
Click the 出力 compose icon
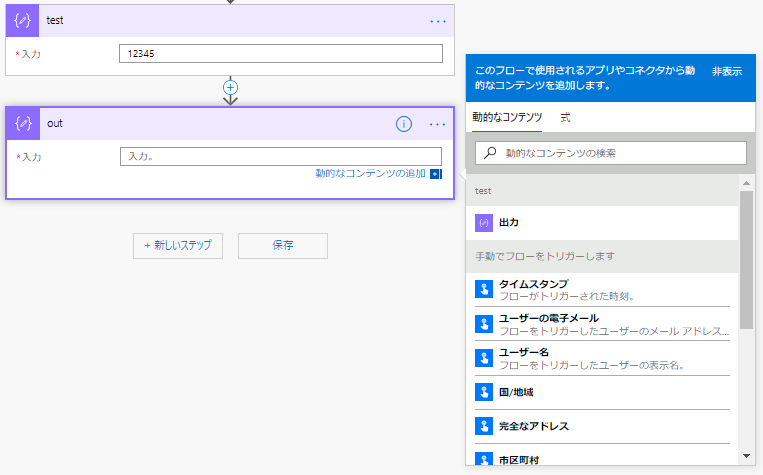click(484, 223)
